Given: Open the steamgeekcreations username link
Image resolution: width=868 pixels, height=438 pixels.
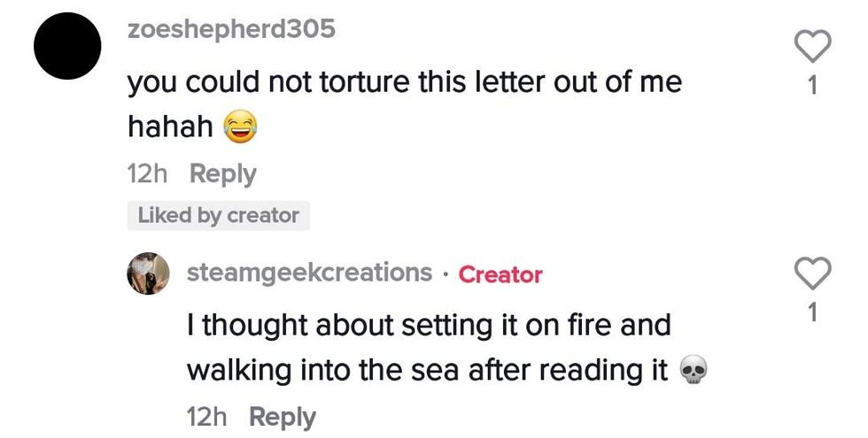Looking at the screenshot, I should click(x=309, y=273).
